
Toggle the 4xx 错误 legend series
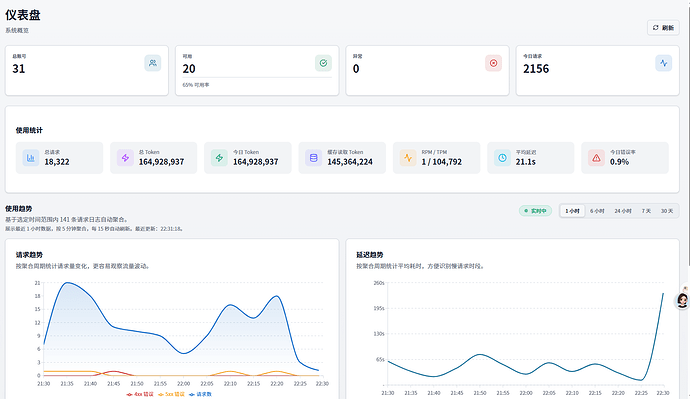(x=140, y=394)
